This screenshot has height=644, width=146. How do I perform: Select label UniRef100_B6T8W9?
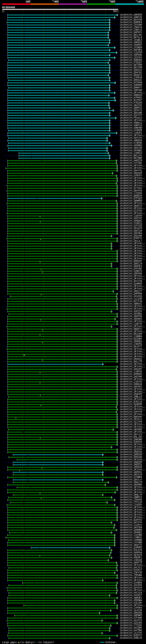pyautogui.click(x=131, y=158)
